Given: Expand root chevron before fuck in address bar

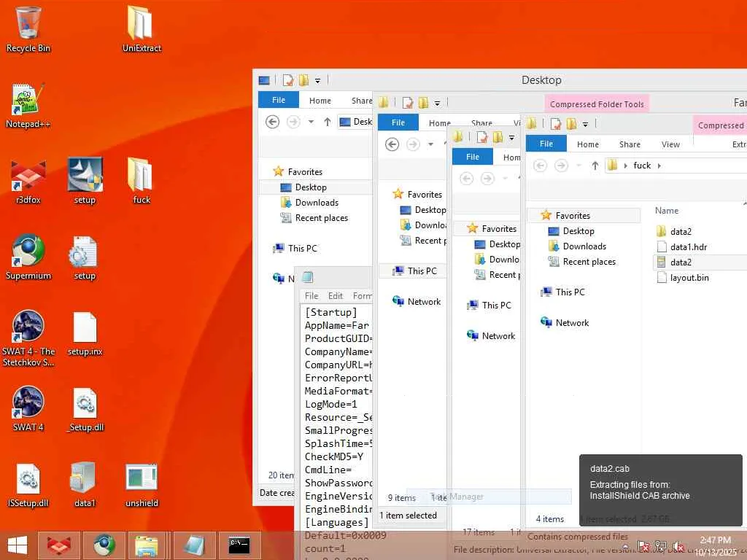Looking at the screenshot, I should pyautogui.click(x=625, y=166).
